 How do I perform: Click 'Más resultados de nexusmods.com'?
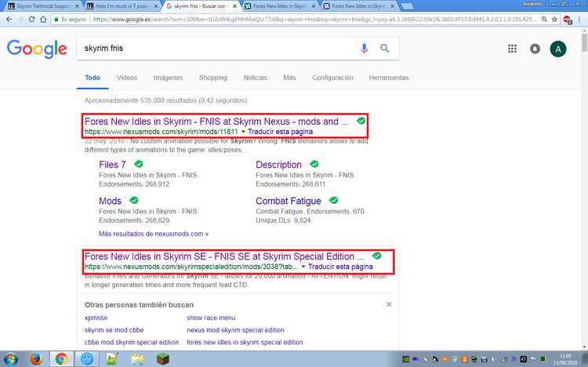(x=154, y=234)
